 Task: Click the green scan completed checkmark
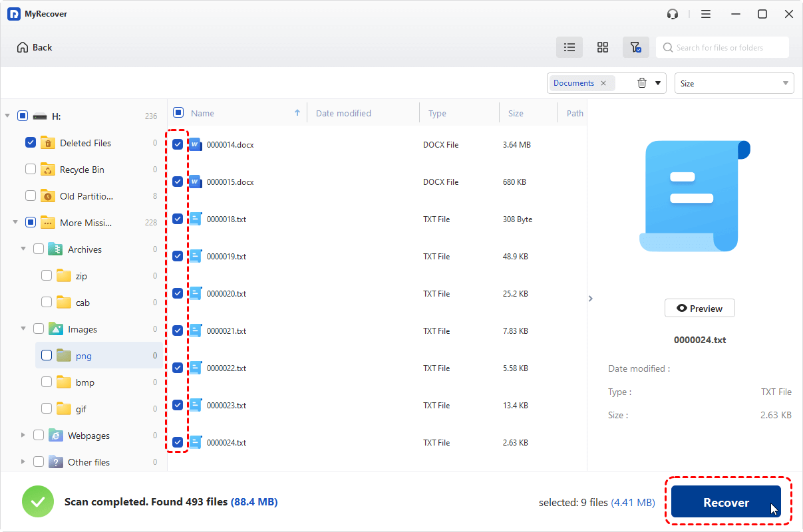click(x=38, y=501)
